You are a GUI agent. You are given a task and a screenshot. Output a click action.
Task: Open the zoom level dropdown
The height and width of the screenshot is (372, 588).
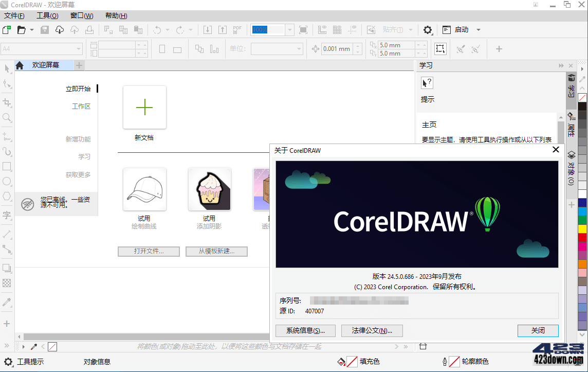click(289, 29)
